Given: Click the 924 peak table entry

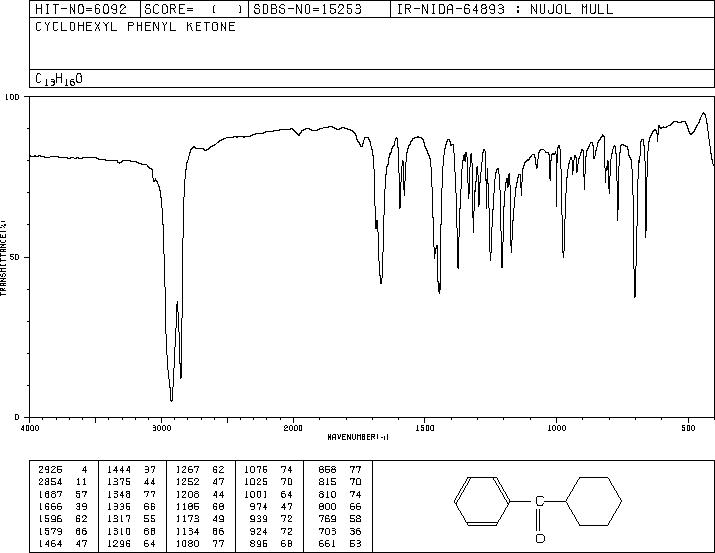Looking at the screenshot, I should pyautogui.click(x=259, y=531).
